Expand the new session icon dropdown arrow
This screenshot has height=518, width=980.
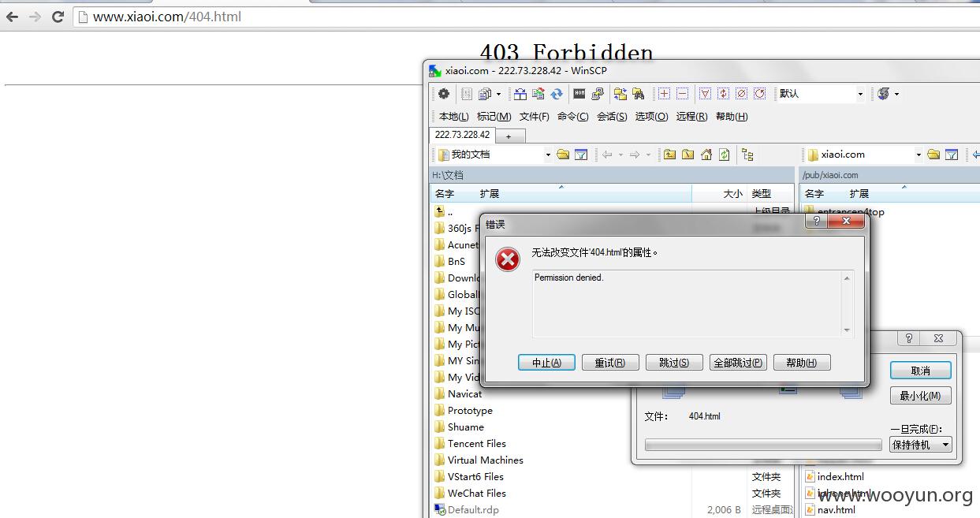tap(896, 94)
